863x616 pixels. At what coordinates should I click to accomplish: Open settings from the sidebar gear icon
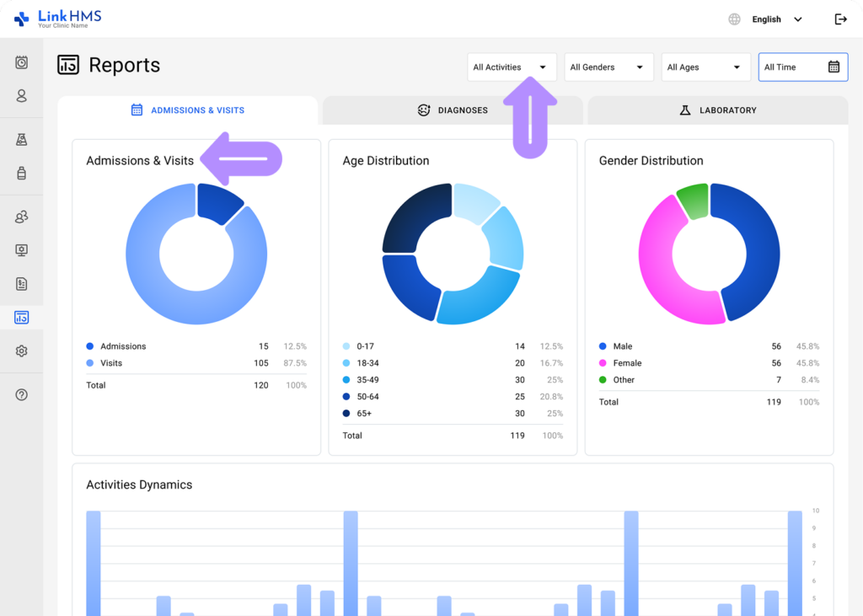tap(20, 351)
